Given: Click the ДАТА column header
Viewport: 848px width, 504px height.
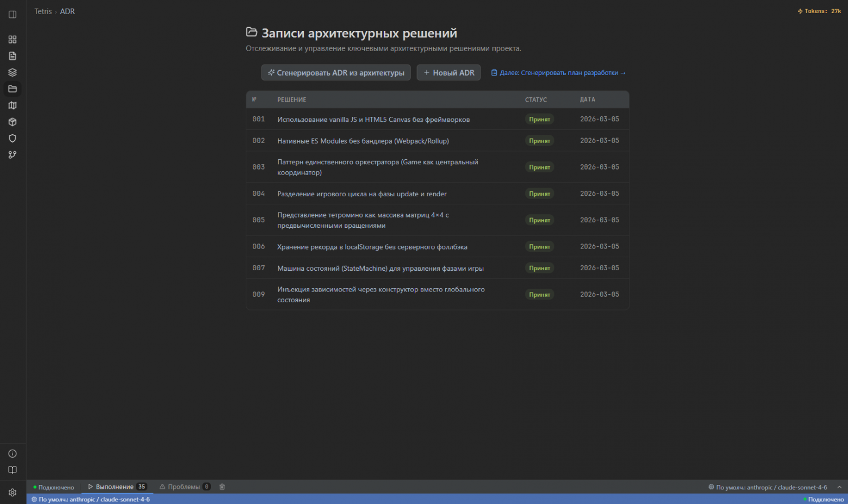Looking at the screenshot, I should (588, 100).
